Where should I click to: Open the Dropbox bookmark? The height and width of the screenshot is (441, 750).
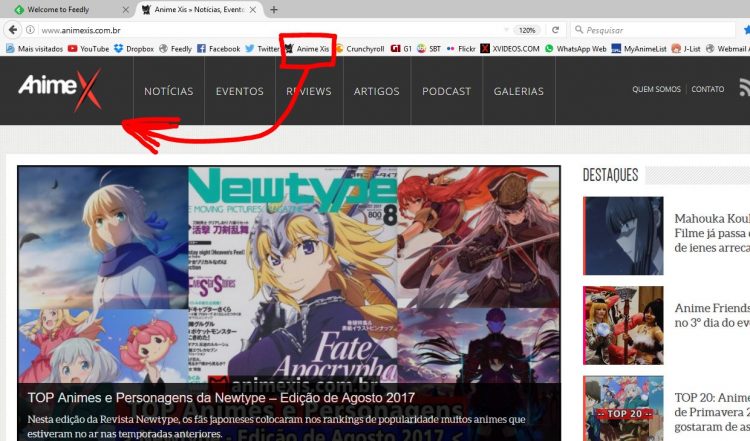click(x=134, y=48)
